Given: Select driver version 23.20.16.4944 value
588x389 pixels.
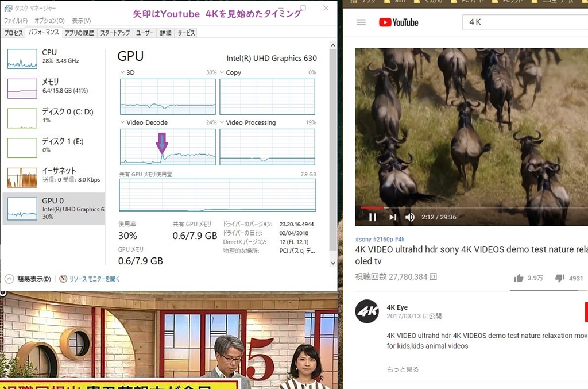Looking at the screenshot, I should [297, 224].
